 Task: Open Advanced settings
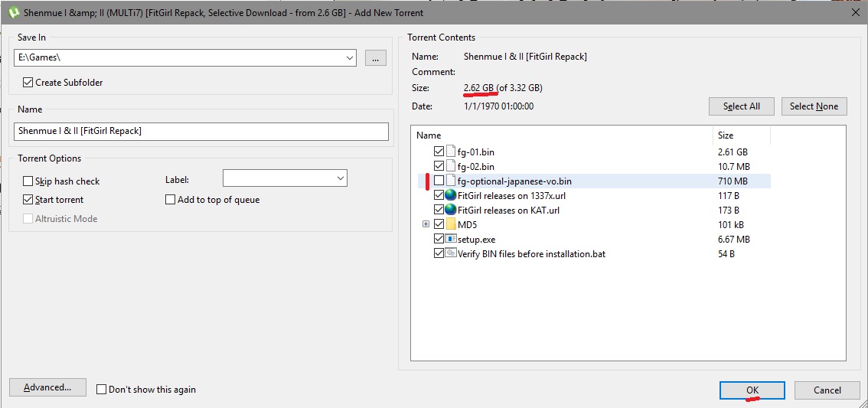47,387
